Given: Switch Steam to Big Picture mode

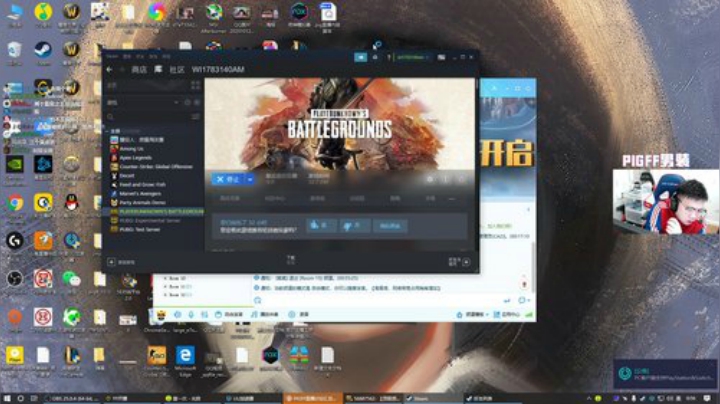Looking at the screenshot, I should 441,57.
